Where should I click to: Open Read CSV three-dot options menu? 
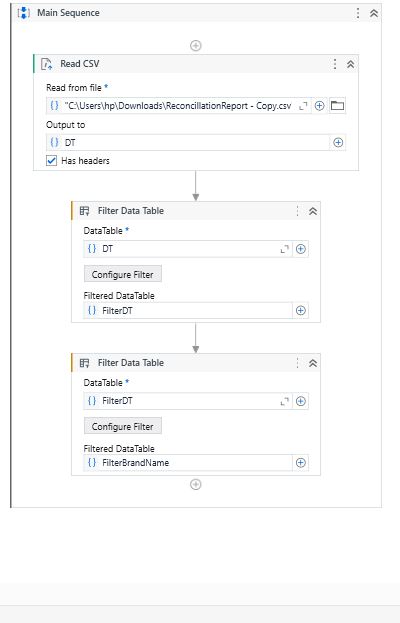335,64
